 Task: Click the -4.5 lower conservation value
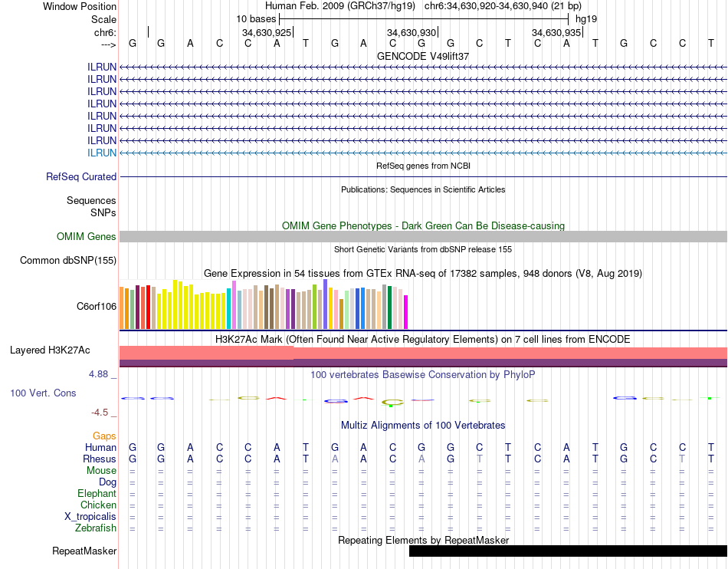[x=100, y=413]
